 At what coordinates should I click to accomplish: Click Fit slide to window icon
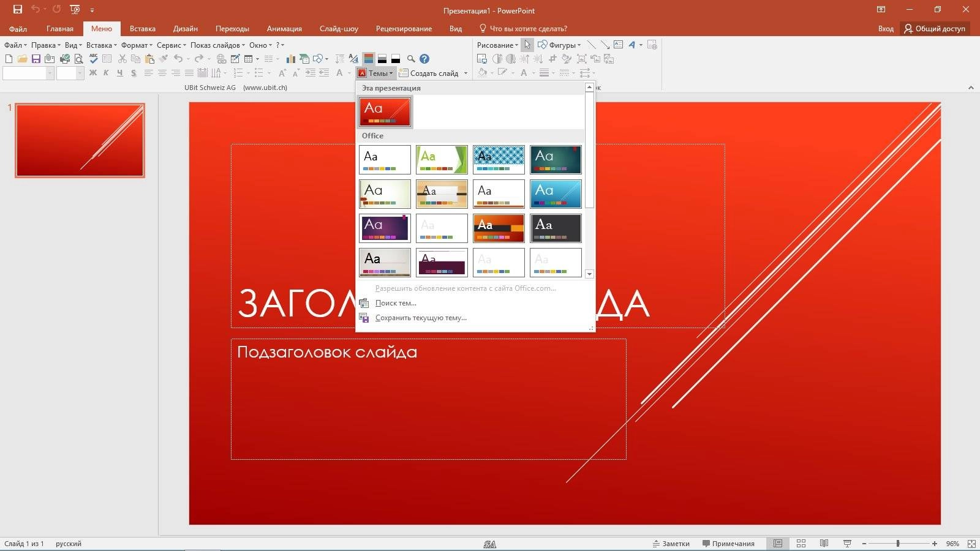(971, 543)
